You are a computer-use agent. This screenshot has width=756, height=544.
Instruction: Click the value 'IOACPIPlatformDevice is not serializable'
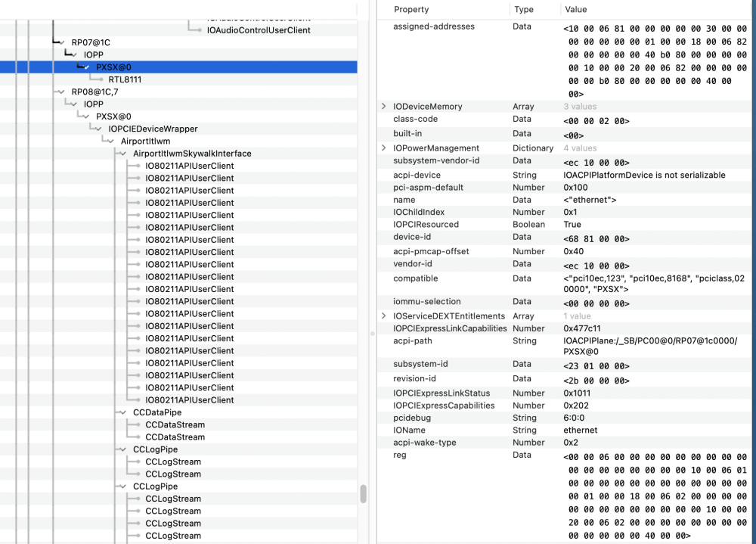click(644, 175)
